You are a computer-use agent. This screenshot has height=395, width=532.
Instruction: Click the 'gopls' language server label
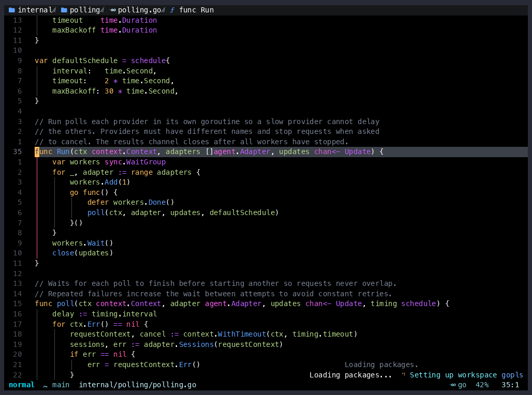[x=512, y=375]
